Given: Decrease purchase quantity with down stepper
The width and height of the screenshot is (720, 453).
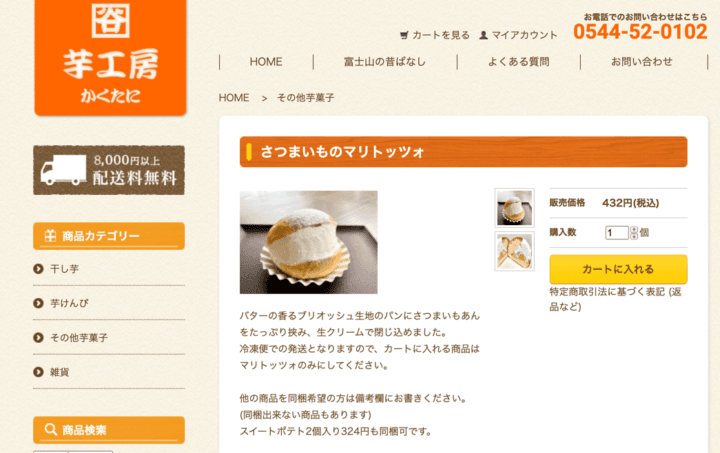Looking at the screenshot, I should (x=634, y=236).
